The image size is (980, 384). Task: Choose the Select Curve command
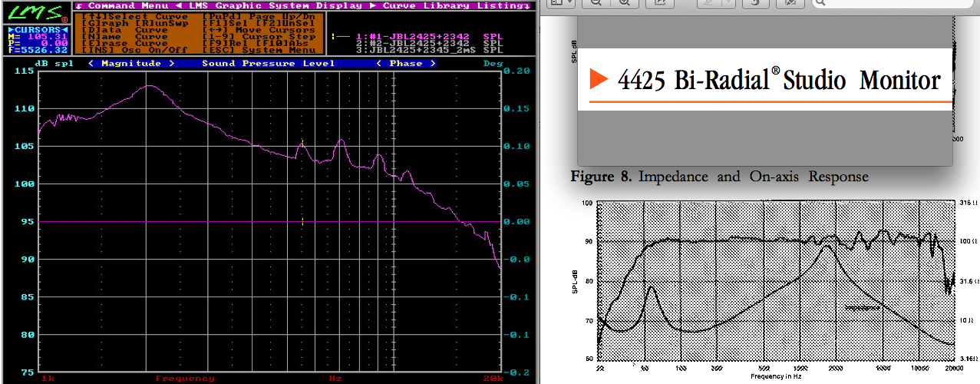pos(135,15)
